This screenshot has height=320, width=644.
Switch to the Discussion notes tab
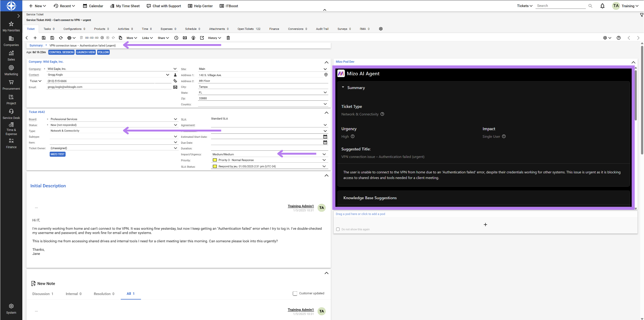click(x=43, y=294)
